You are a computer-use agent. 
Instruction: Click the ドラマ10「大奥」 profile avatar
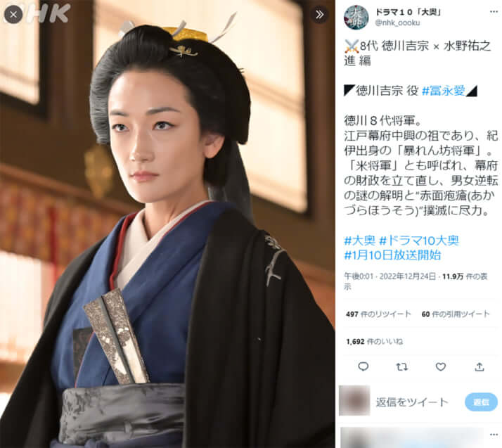coord(356,17)
